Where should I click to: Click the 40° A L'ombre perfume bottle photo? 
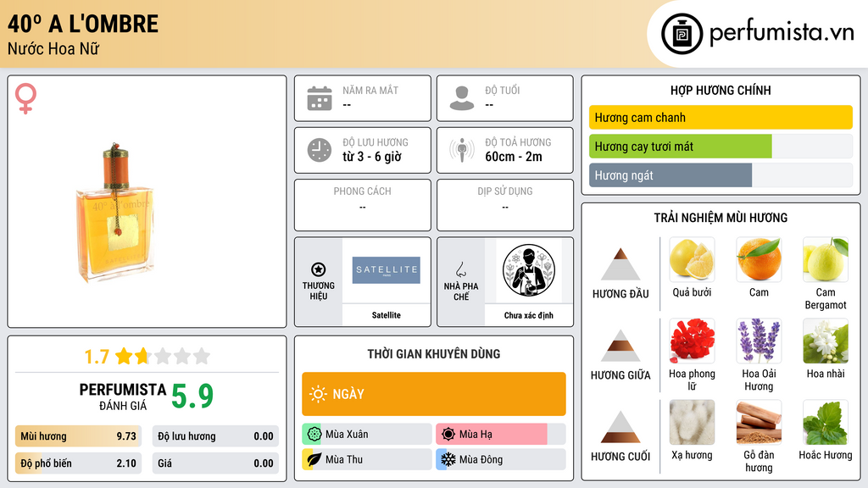(x=114, y=212)
